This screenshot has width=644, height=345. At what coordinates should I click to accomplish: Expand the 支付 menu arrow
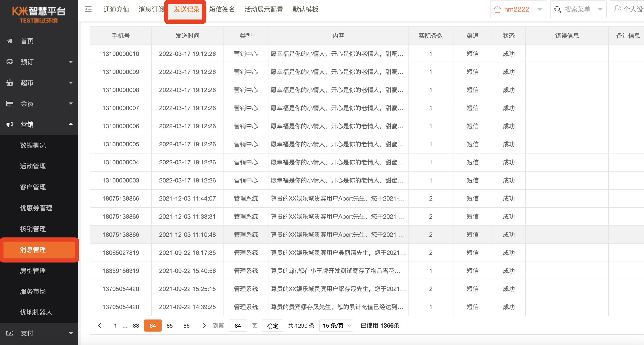click(x=71, y=333)
